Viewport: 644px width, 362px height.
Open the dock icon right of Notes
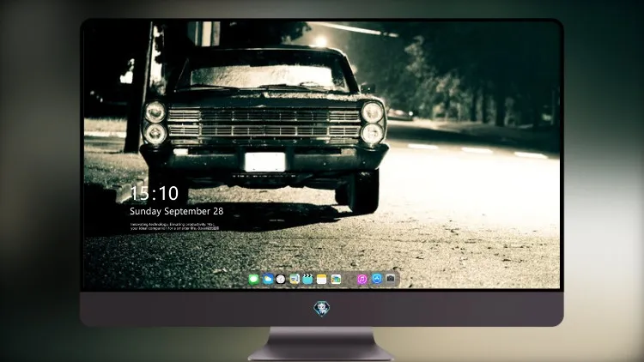[336, 279]
